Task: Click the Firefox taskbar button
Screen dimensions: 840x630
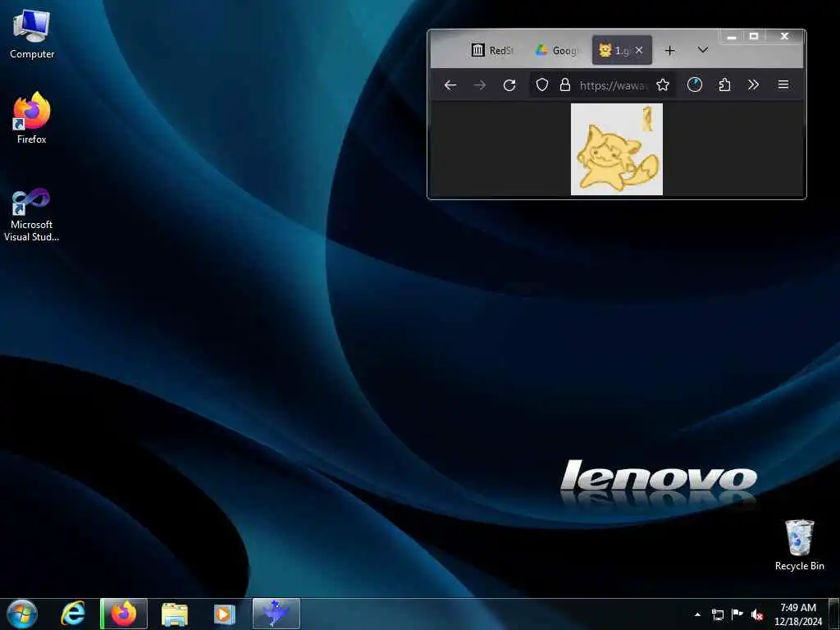Action: pos(124,614)
